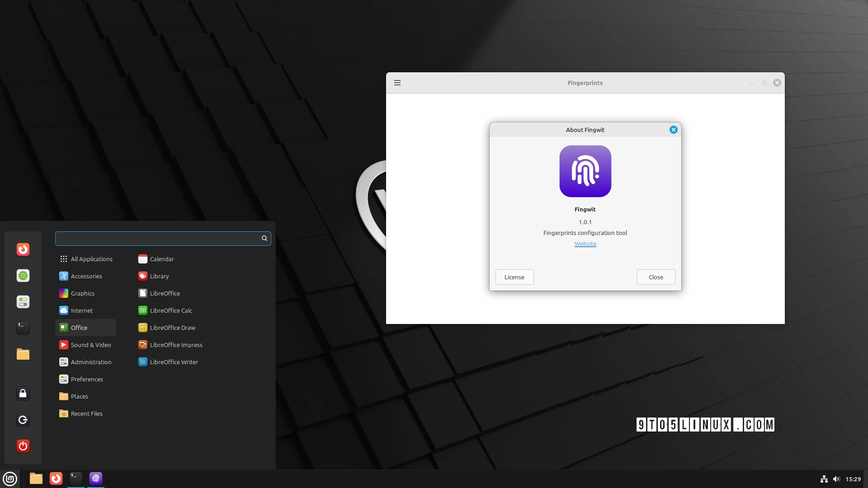Image resolution: width=868 pixels, height=488 pixels.
Task: Select the Sound & Video category
Action: click(90, 345)
